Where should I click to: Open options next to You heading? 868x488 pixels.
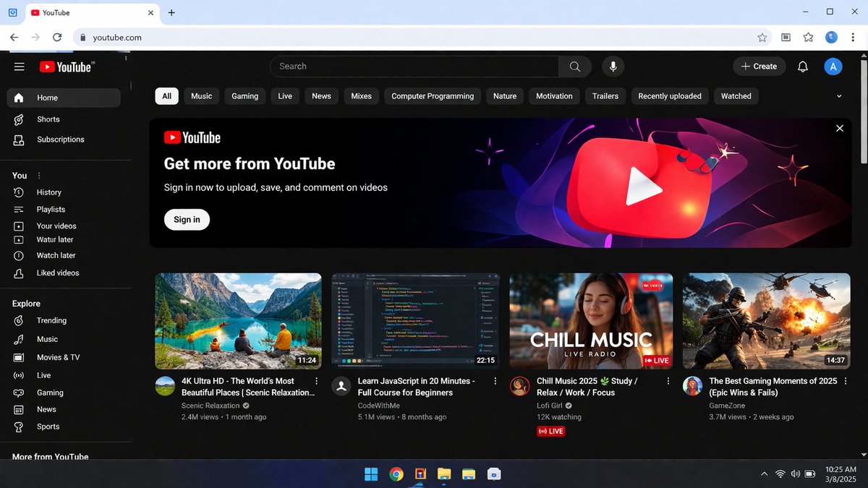pos(39,176)
